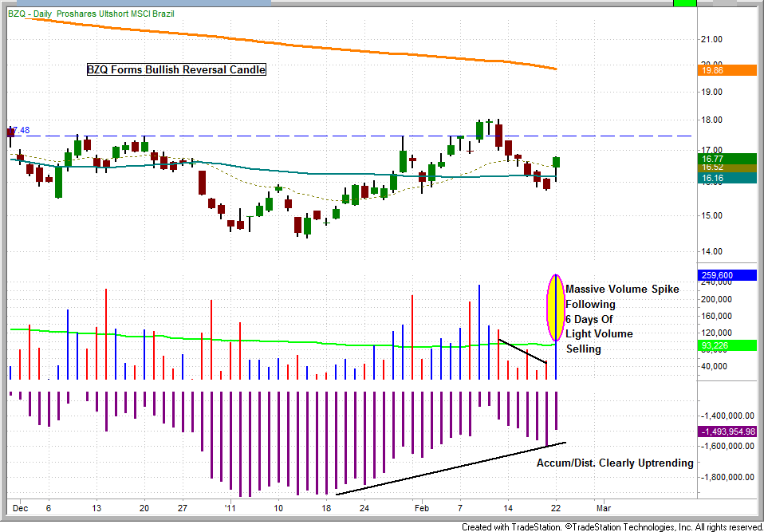Select the 'BZQ Forms Bullish Reversal Candle' text box
This screenshot has width=764, height=532.
coord(176,69)
